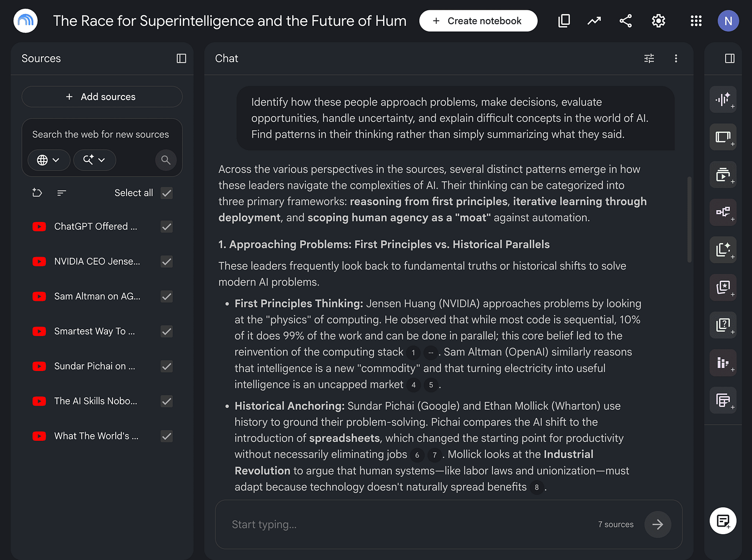Click the Create notebook button

478,21
